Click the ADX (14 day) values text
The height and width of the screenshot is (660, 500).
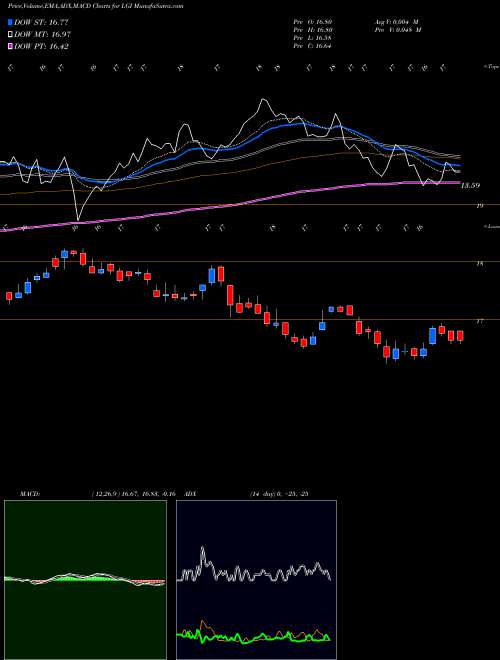(279, 493)
